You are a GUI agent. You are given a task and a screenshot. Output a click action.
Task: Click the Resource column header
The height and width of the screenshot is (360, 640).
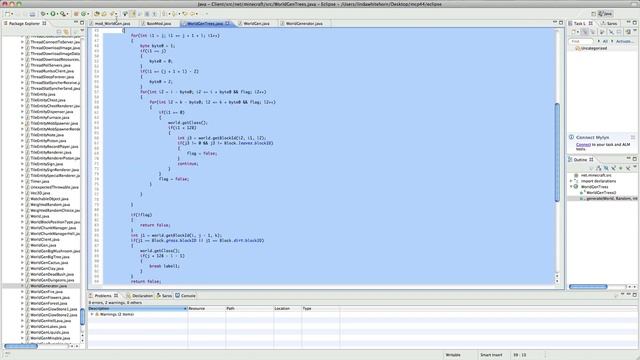pyautogui.click(x=207, y=309)
